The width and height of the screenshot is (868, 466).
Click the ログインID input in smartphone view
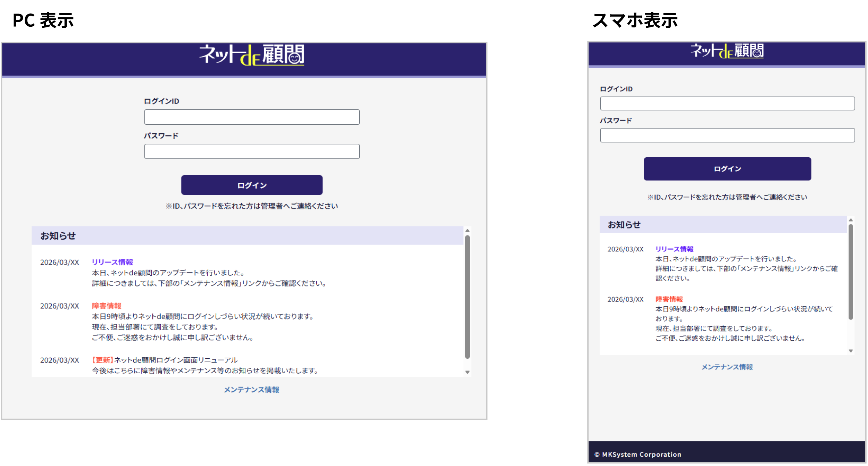(x=727, y=103)
